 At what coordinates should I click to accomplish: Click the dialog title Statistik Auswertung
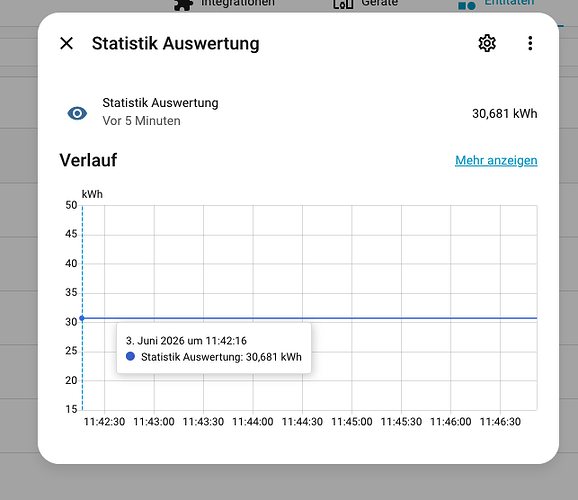[175, 44]
